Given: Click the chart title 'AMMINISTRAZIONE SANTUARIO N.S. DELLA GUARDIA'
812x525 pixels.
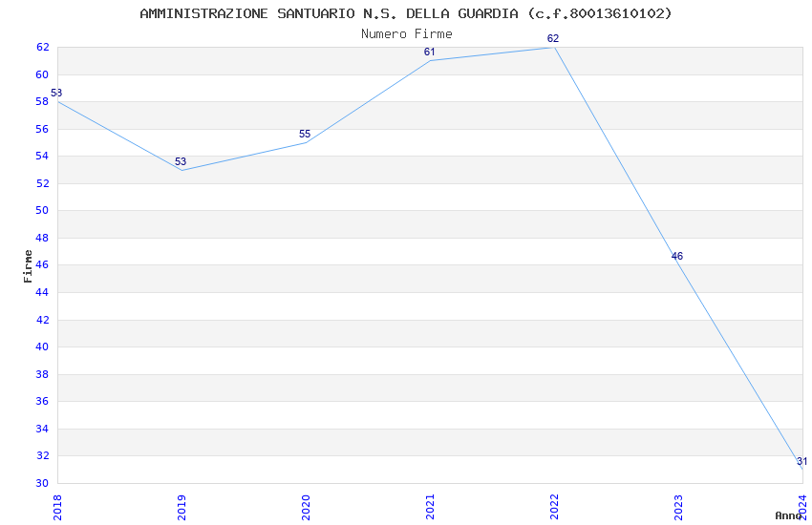Looking at the screenshot, I should click(329, 13).
